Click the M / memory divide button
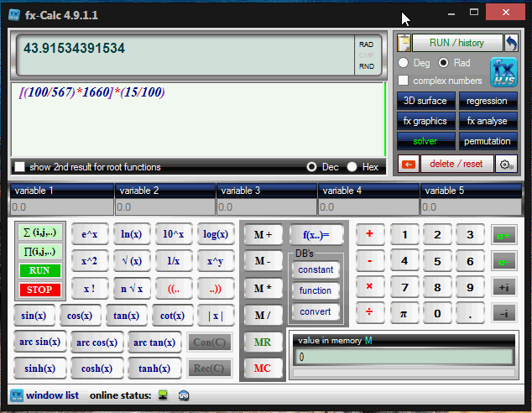 pos(263,316)
